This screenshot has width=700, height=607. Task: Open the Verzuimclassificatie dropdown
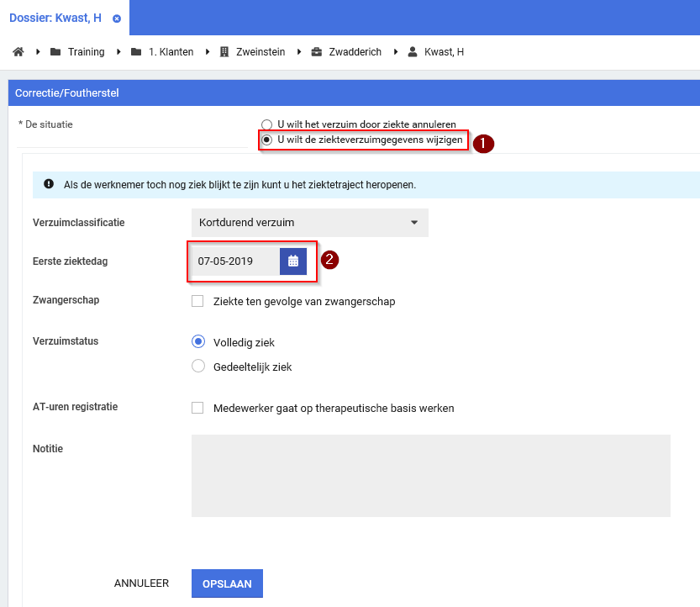[x=309, y=223]
